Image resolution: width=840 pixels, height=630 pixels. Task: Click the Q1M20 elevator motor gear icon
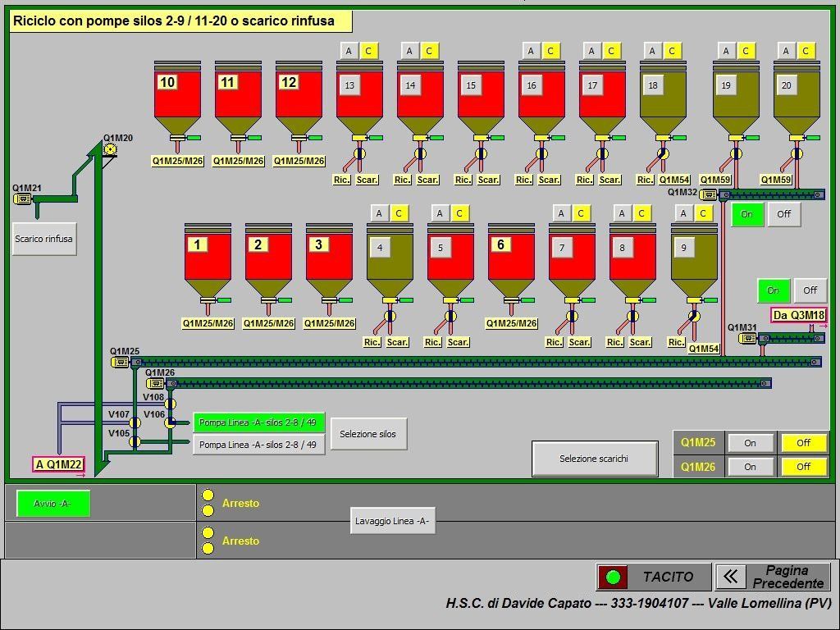tap(110, 149)
